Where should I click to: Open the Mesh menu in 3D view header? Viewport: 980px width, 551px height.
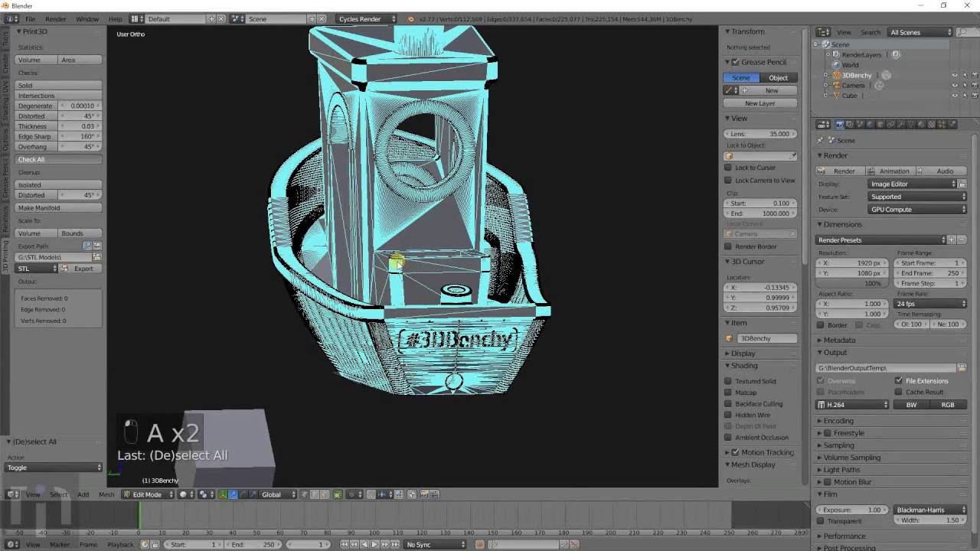click(x=106, y=494)
